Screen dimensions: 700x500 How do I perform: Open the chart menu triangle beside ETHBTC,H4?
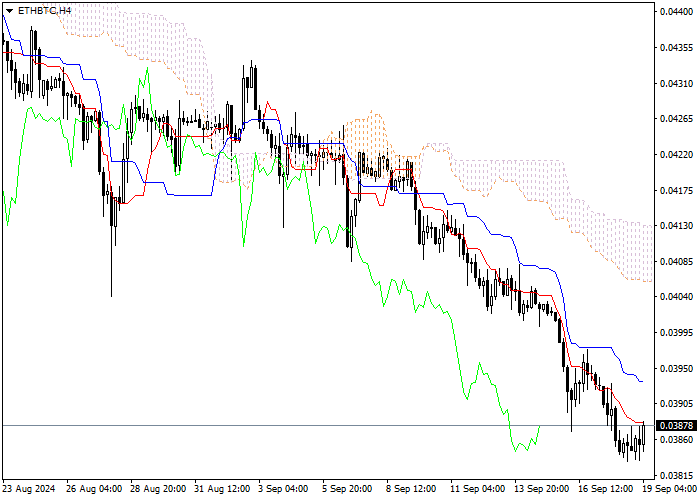pyautogui.click(x=9, y=11)
